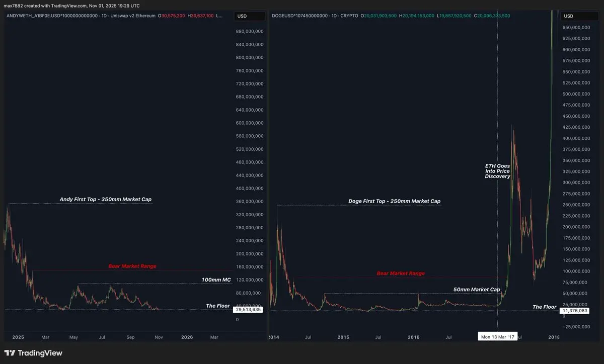Click the 120,000,000 price axis label
The height and width of the screenshot is (364, 604).
pyautogui.click(x=249, y=280)
